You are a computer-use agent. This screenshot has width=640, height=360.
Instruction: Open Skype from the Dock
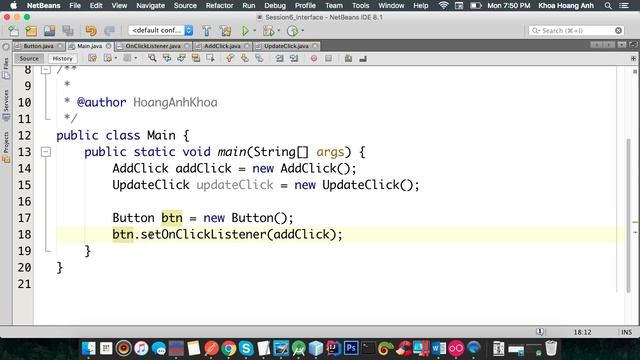pos(247,349)
